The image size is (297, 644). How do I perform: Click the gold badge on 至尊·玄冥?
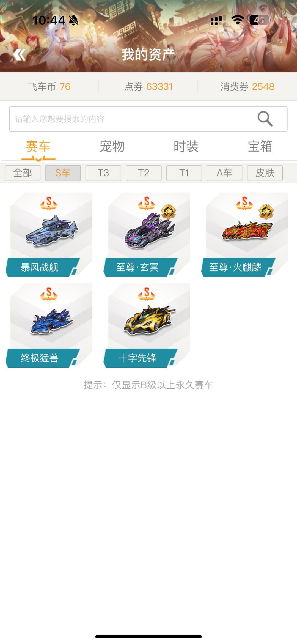point(168,211)
